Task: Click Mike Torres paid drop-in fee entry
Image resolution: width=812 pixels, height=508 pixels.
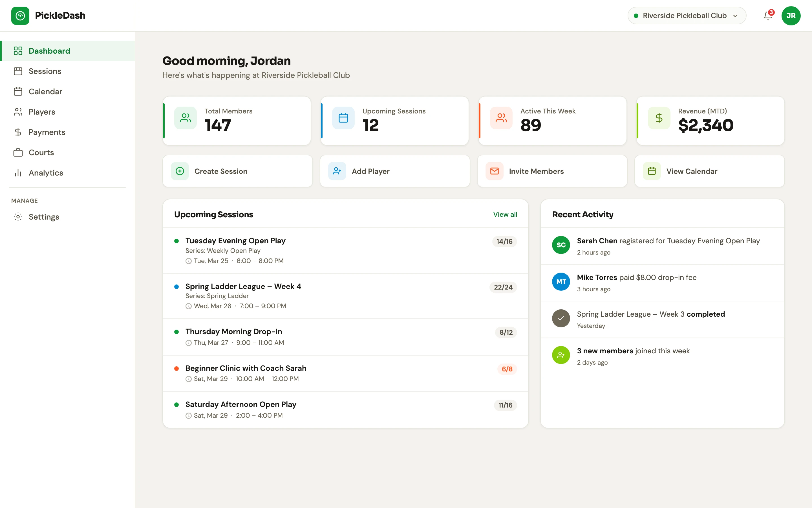Action: pos(662,283)
